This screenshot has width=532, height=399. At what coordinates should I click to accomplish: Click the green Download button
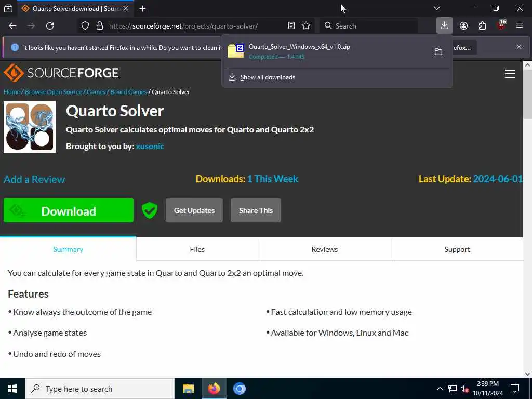coord(69,211)
